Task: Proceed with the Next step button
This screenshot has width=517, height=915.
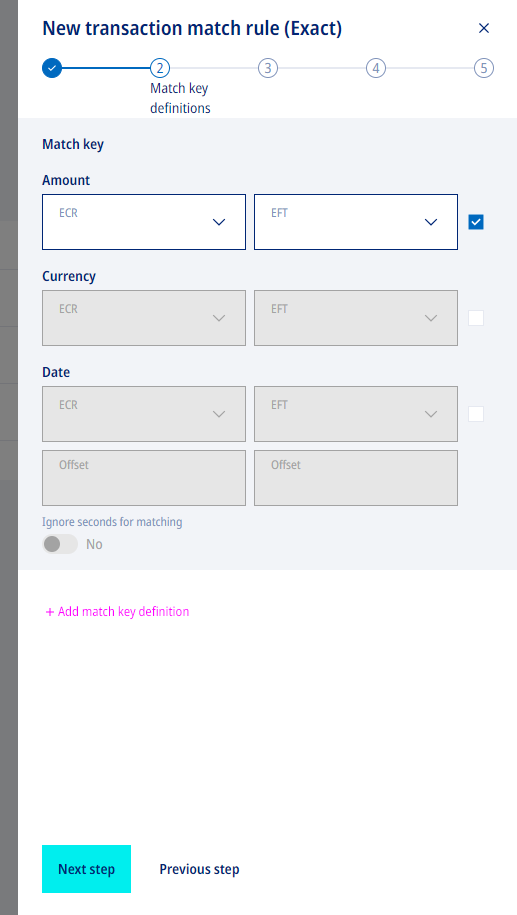Action: pyautogui.click(x=86, y=869)
